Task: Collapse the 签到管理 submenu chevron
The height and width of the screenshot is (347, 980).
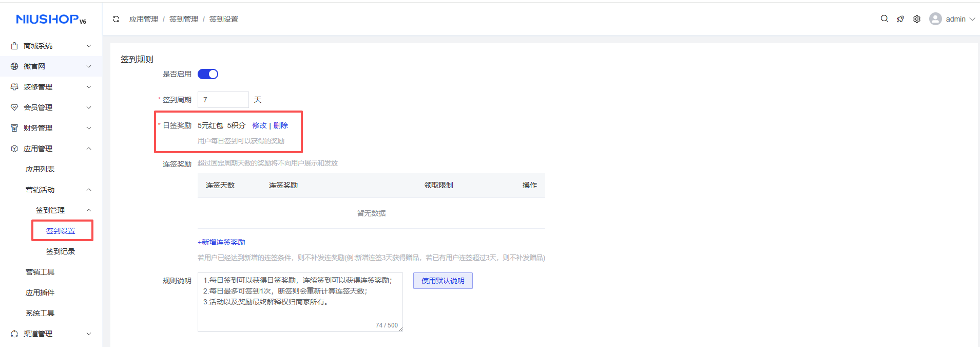Action: click(x=89, y=210)
